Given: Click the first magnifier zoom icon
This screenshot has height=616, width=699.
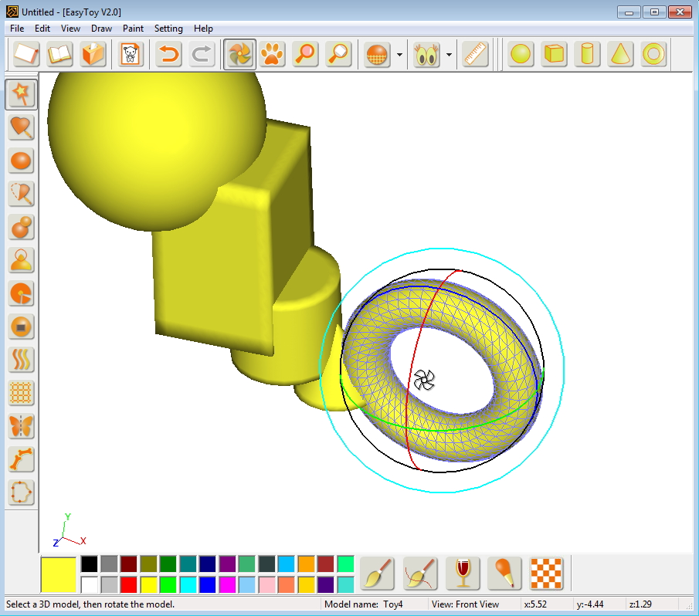Looking at the screenshot, I should pyautogui.click(x=305, y=54).
